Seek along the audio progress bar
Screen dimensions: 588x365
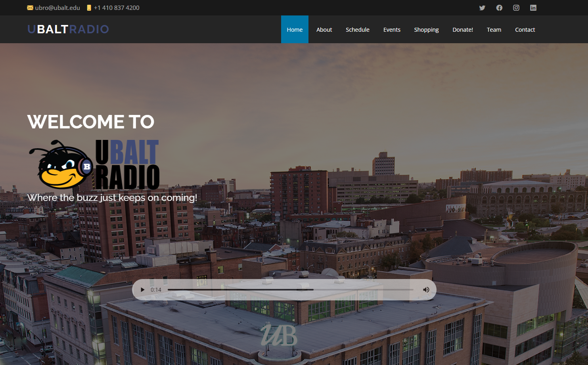click(x=290, y=290)
